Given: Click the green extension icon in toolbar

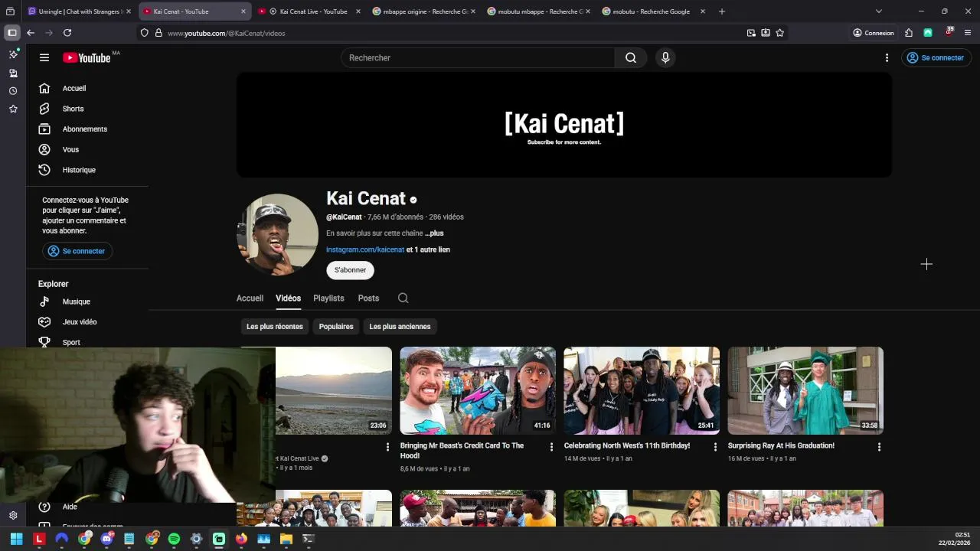Looking at the screenshot, I should [x=928, y=33].
